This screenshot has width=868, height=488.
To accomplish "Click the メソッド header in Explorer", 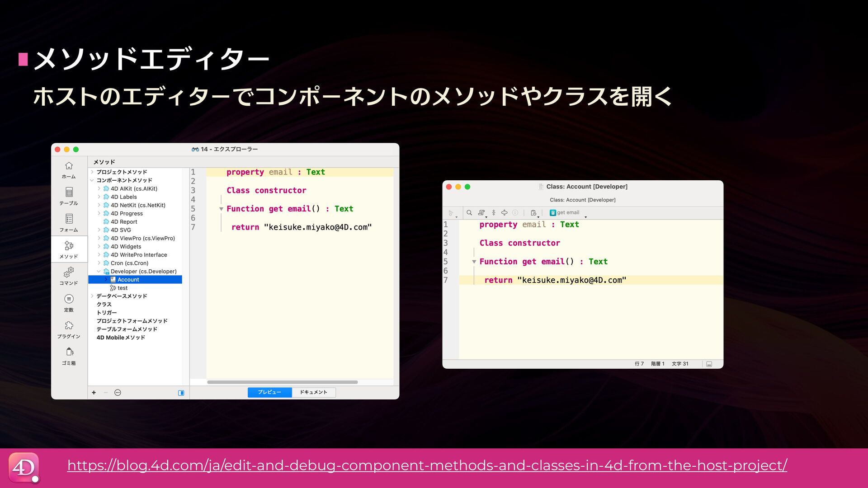I will click(x=104, y=162).
